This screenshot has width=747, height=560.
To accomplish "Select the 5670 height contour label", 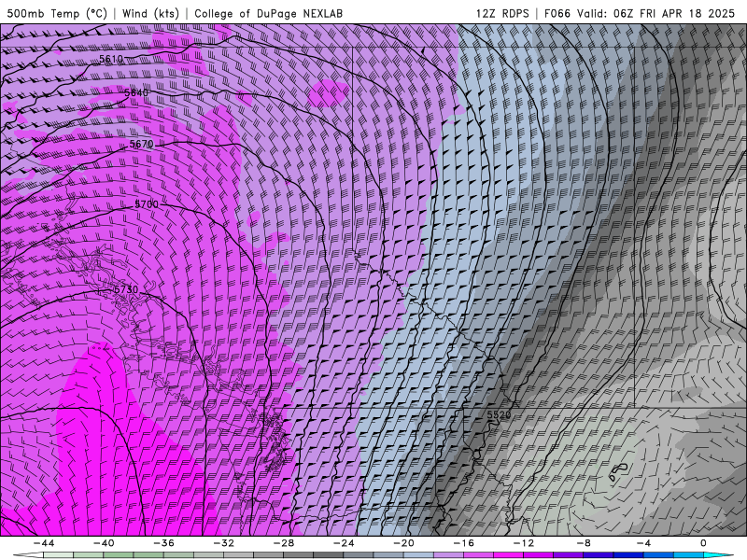I will tap(142, 144).
